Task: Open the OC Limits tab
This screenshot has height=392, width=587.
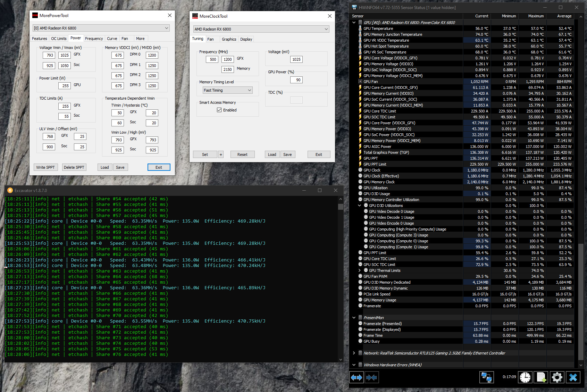Action: pos(59,39)
